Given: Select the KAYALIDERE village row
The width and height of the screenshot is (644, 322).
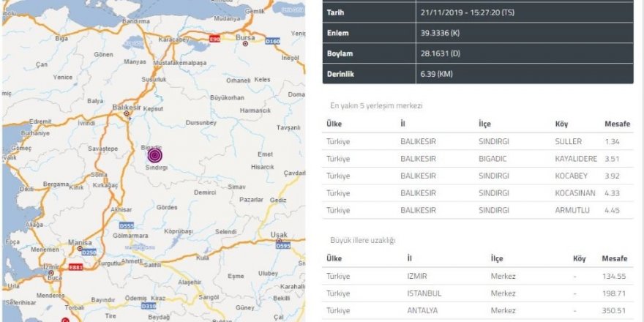Looking at the screenshot, I should coord(478,158).
